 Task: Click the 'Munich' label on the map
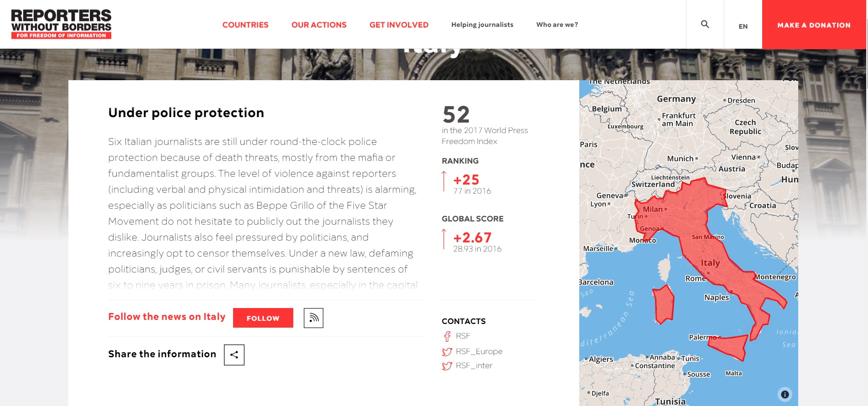pyautogui.click(x=680, y=159)
